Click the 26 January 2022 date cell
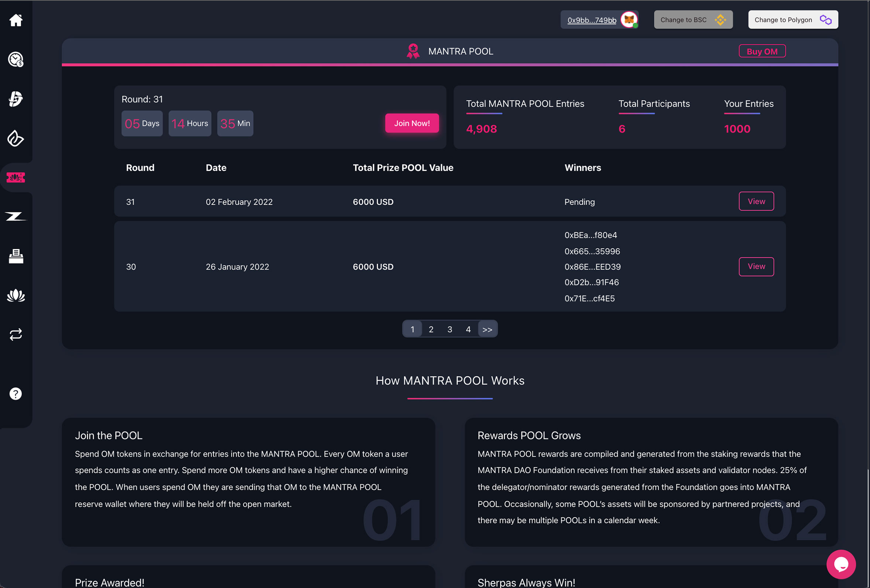 [x=237, y=267]
